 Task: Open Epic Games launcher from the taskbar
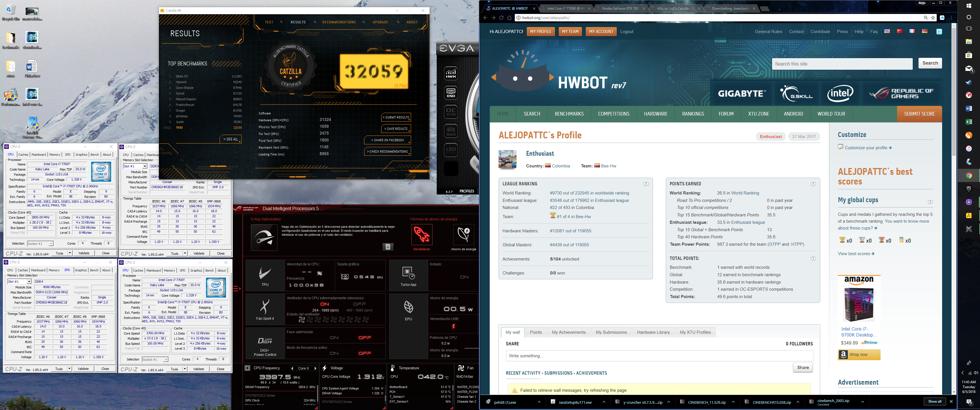click(x=969, y=189)
